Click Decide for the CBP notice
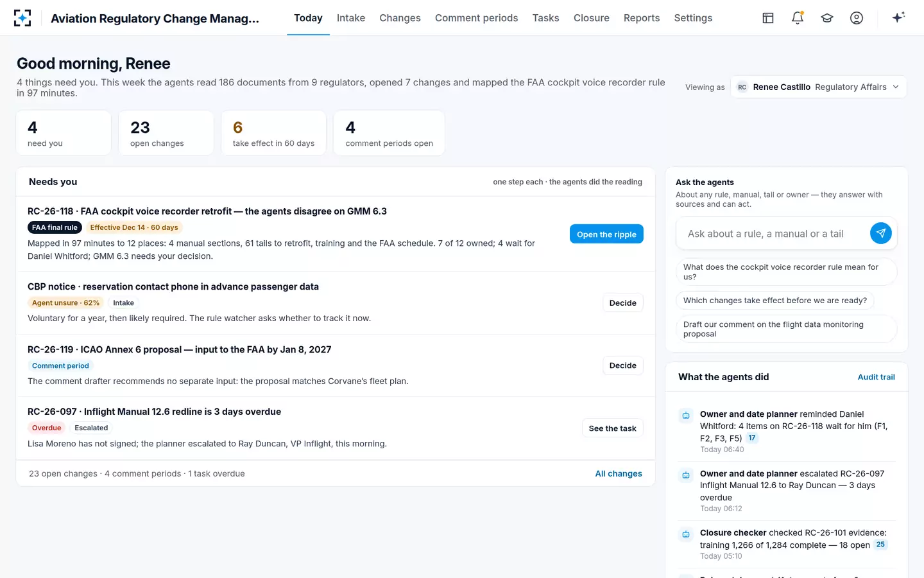This screenshot has height=578, width=924. point(622,302)
